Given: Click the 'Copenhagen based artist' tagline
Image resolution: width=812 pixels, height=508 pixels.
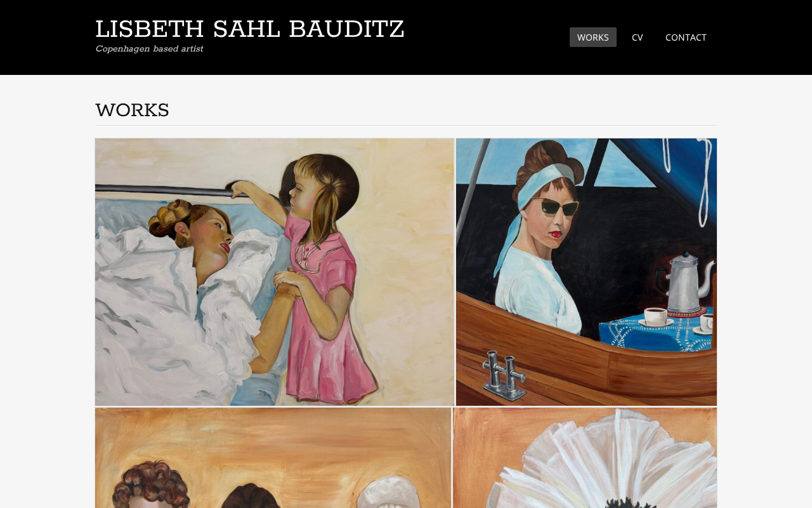Looking at the screenshot, I should pos(149,49).
